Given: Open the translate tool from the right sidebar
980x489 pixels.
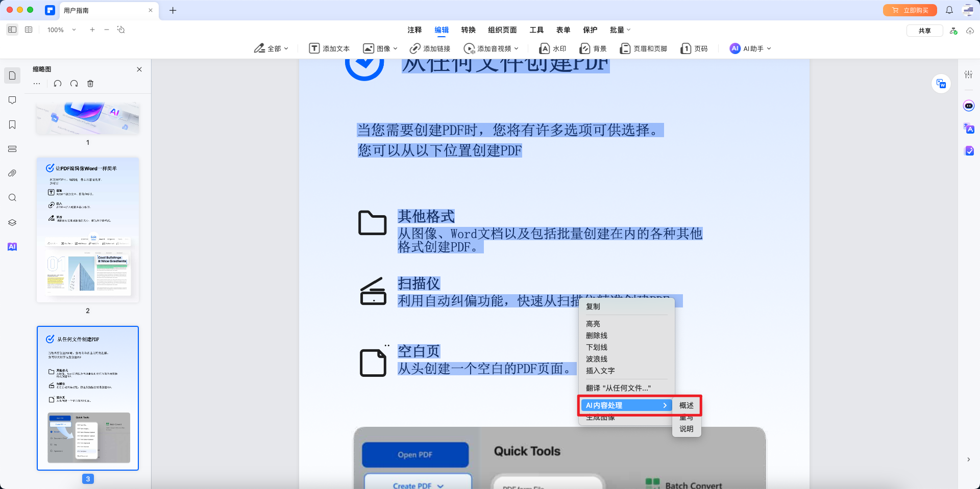Looking at the screenshot, I should click(x=969, y=129).
